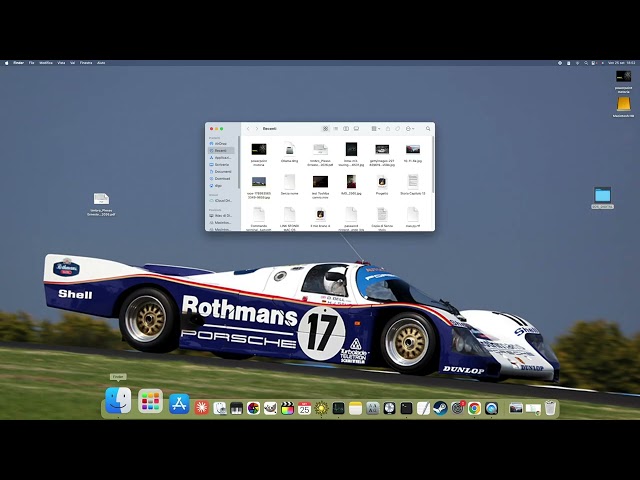Click the Tags icon in Finder toolbar
This screenshot has height=480, width=640.
pos(398,129)
